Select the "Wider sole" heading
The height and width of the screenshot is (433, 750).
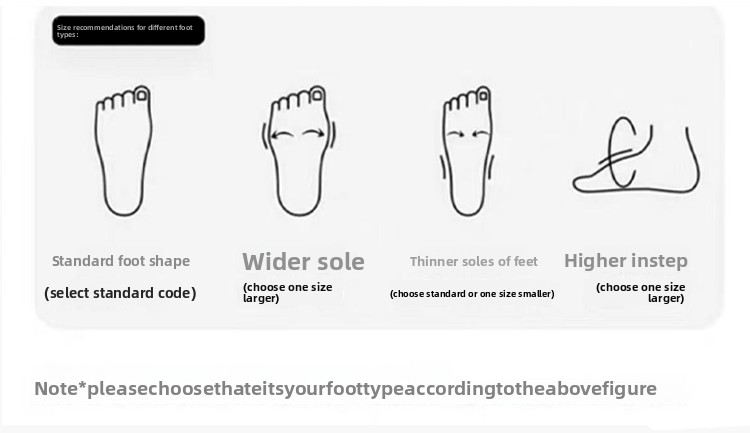click(303, 262)
